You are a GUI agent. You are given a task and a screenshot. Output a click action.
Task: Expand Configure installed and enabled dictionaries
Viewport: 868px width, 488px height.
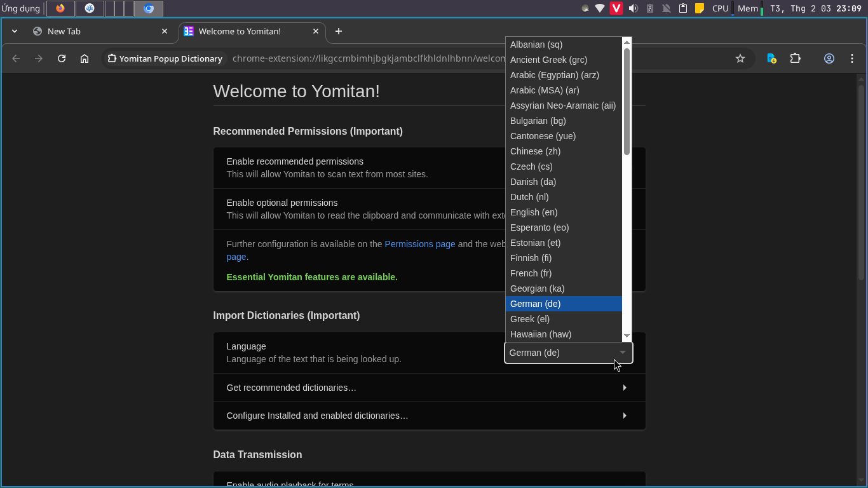point(429,416)
